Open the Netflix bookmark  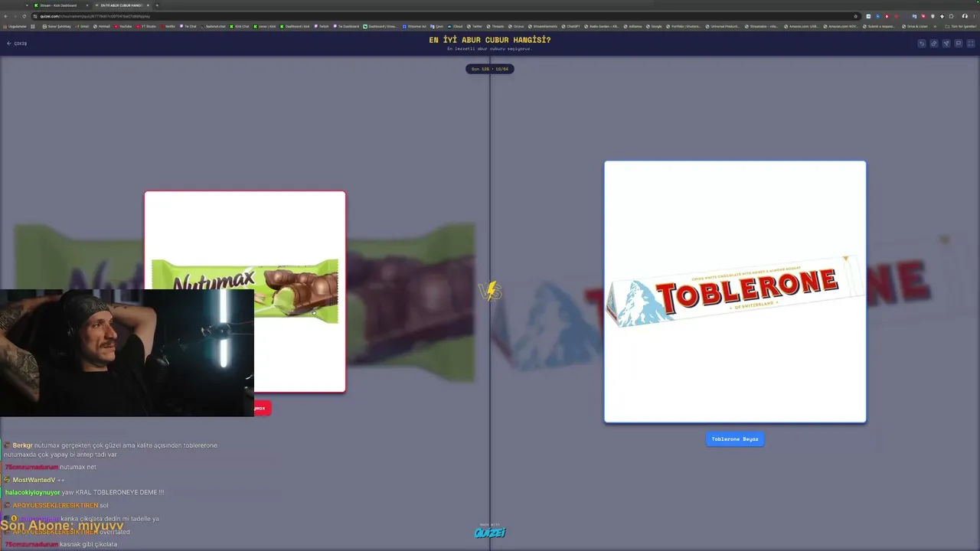(168, 26)
